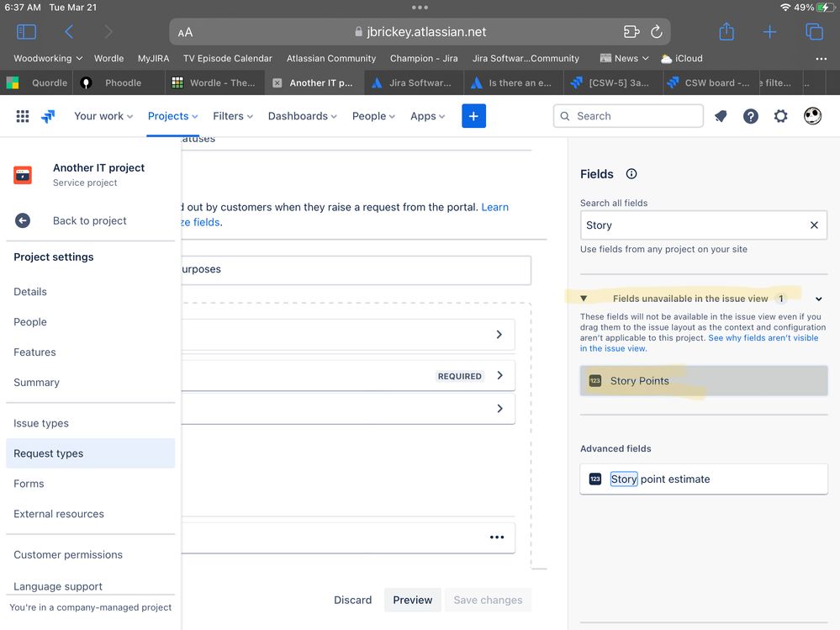This screenshot has width=840, height=630.
Task: Open Details in project settings
Action: pyautogui.click(x=30, y=292)
